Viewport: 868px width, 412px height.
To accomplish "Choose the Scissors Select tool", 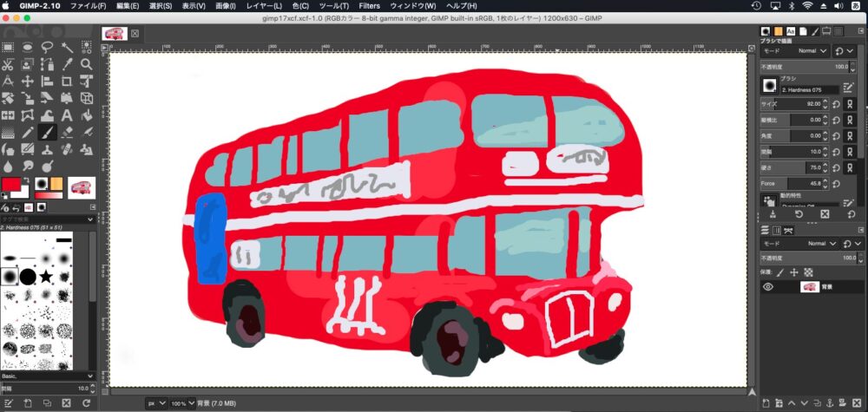I will pyautogui.click(x=7, y=65).
